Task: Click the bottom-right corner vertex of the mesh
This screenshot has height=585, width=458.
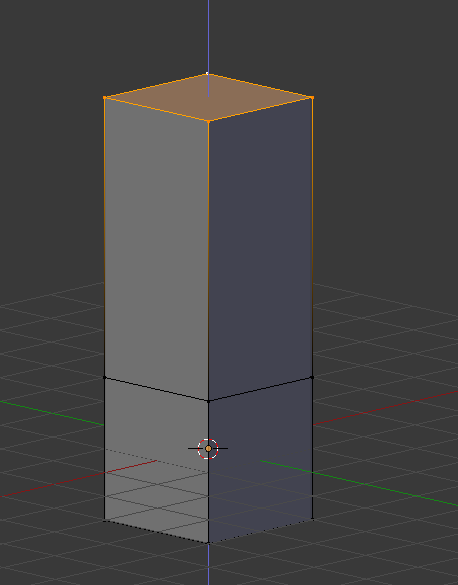Action: (313, 519)
